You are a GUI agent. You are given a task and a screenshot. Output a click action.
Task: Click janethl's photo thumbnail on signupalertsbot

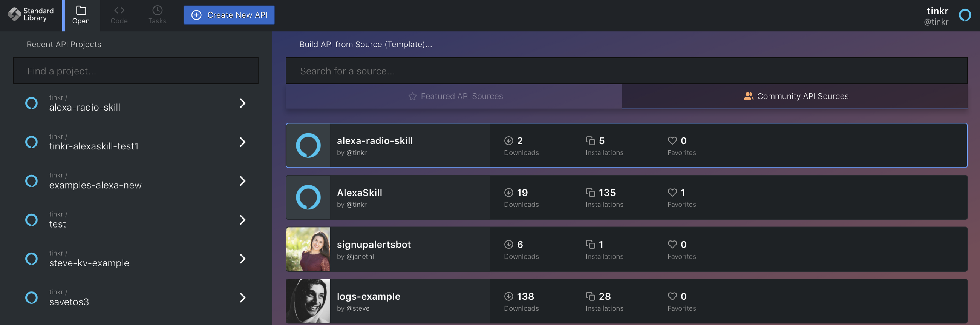pos(308,249)
